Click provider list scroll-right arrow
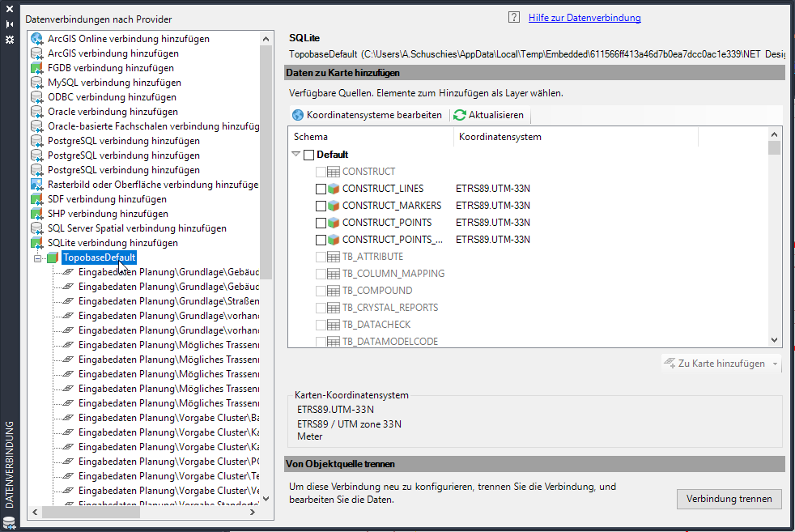Screen dimensions: 795x532 point(253,513)
